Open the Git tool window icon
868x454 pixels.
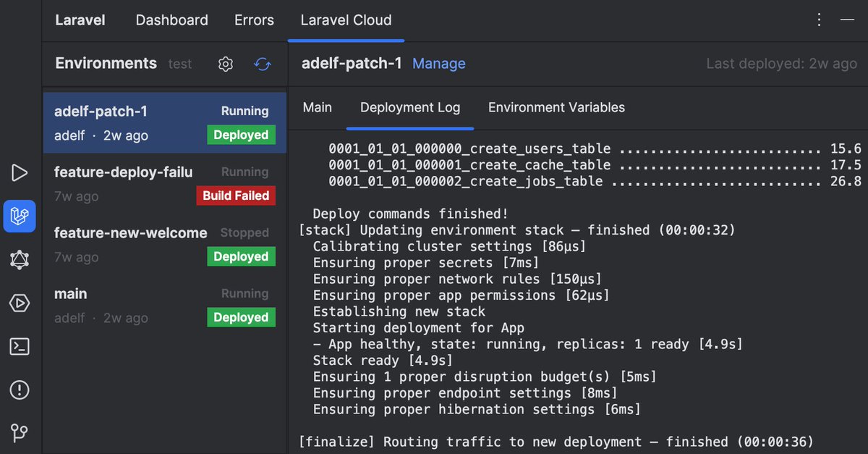[x=20, y=433]
